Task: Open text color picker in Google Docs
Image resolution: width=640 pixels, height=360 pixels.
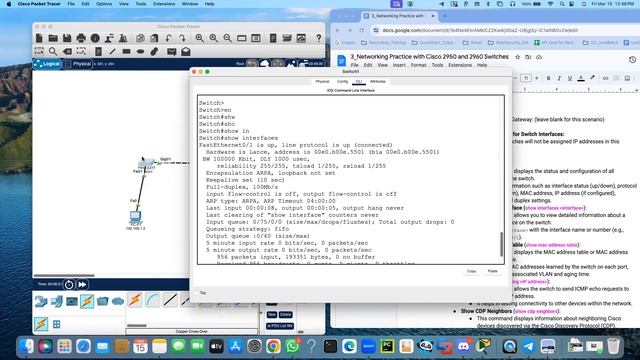Action: 581,78
